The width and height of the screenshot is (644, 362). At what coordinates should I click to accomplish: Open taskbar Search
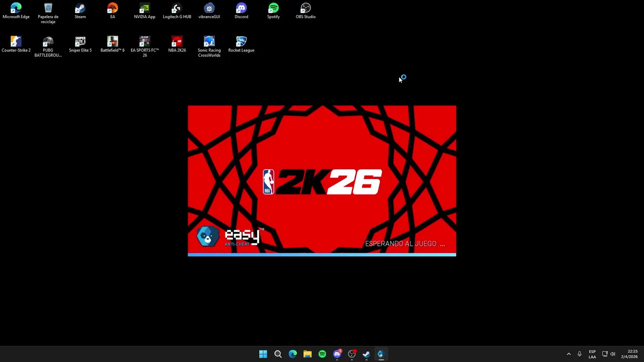click(278, 354)
